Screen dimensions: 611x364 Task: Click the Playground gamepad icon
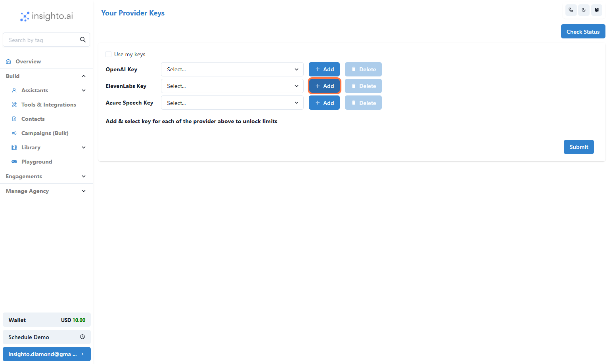14,162
